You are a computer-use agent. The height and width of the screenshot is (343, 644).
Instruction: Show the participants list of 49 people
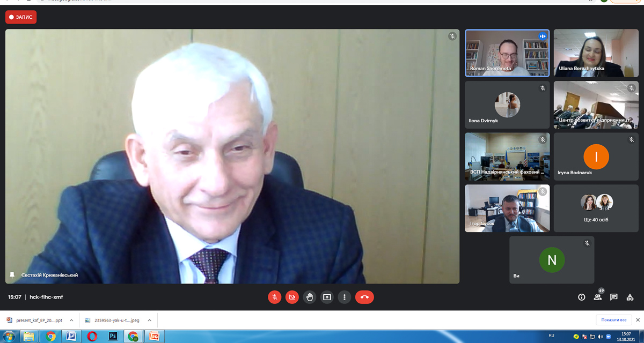[x=597, y=297]
